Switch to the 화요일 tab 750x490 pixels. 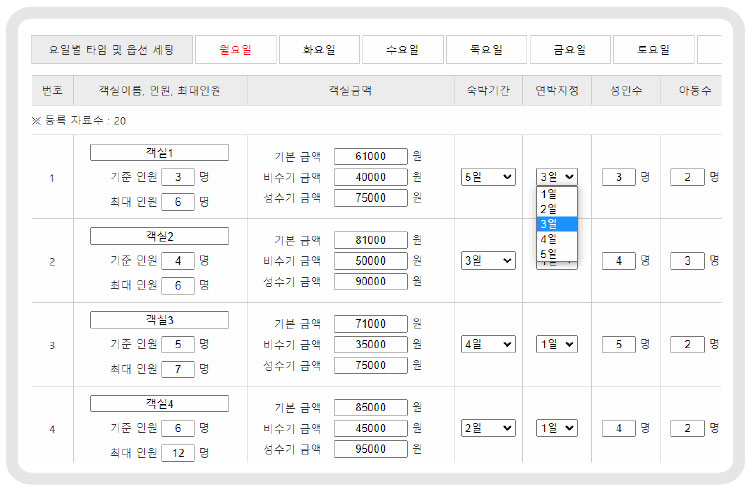(319, 49)
